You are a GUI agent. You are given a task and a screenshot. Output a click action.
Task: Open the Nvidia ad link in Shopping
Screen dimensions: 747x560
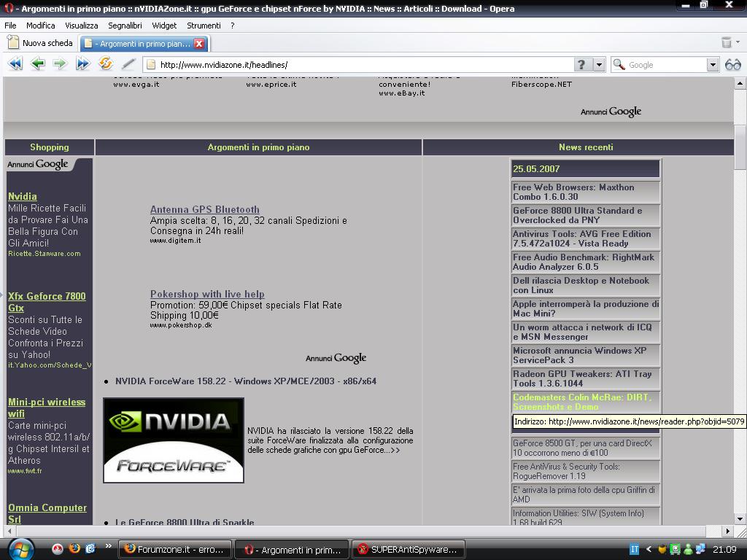[23, 196]
